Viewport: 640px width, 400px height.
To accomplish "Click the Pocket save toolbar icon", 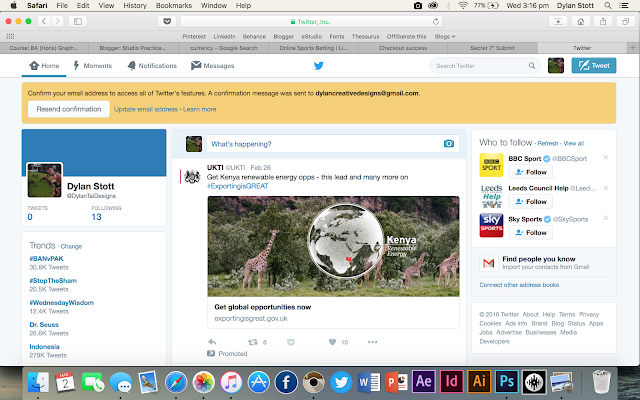I will (167, 21).
